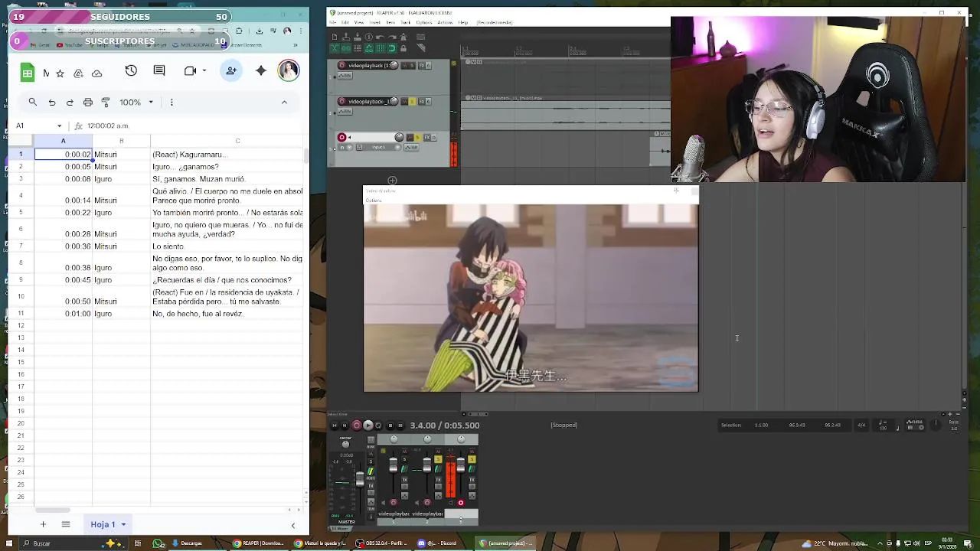Screen dimensions: 980x551
Task: Open video window Options menu
Action: point(374,201)
